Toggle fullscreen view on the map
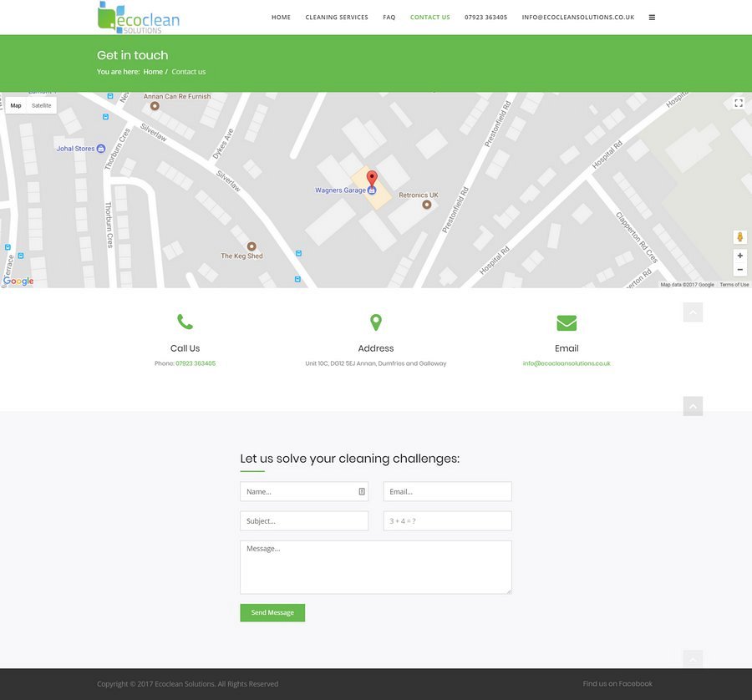This screenshot has width=752, height=700. pos(739,104)
